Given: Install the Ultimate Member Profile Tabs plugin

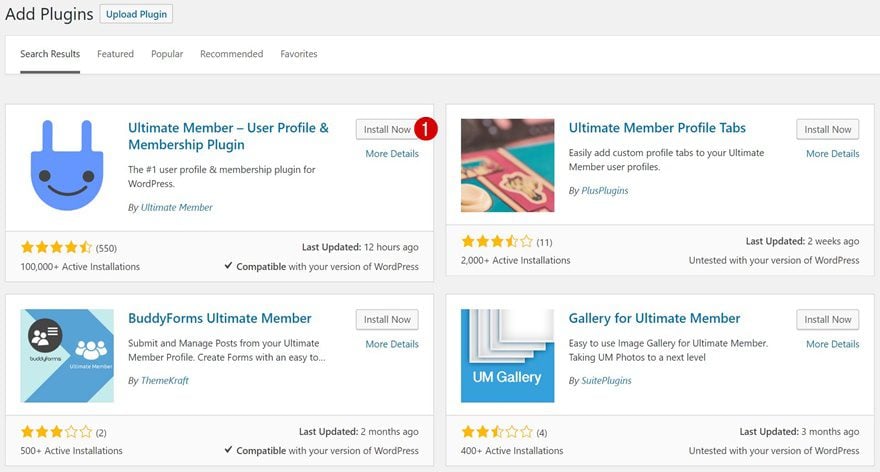Looking at the screenshot, I should point(828,129).
